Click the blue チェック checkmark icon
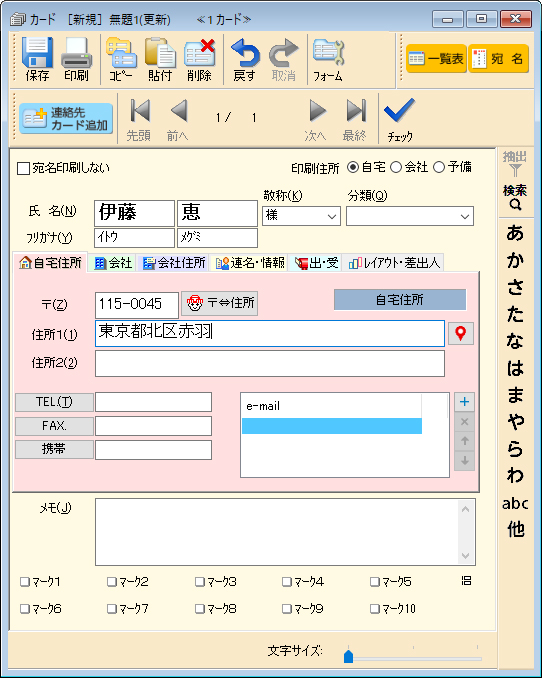 [x=399, y=110]
